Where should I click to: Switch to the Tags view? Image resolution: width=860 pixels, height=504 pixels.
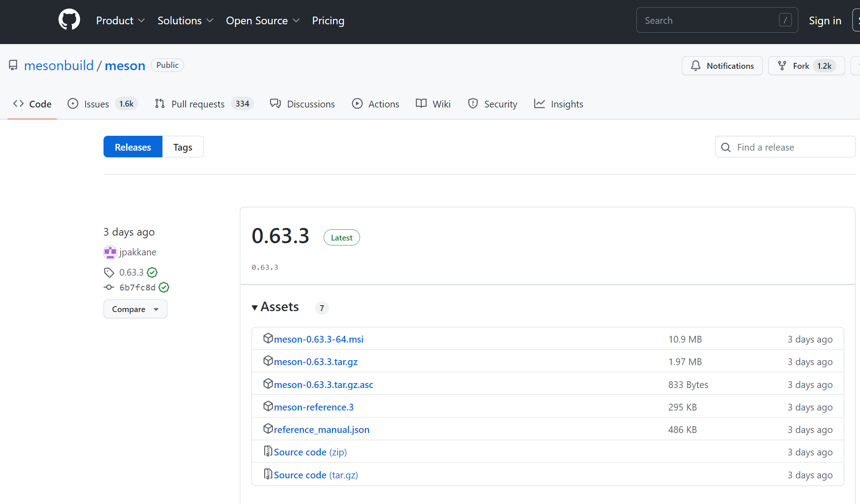(183, 147)
